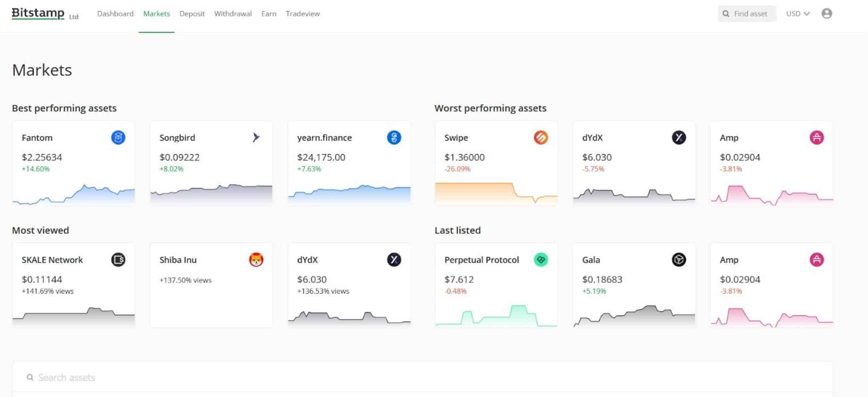The height and width of the screenshot is (397, 868).
Task: Click dYdX icon in Worst performing assets
Action: (679, 137)
